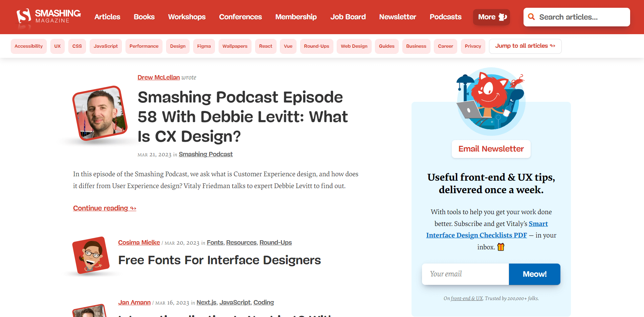Expand the More menu
The width and height of the screenshot is (644, 317).
click(491, 17)
